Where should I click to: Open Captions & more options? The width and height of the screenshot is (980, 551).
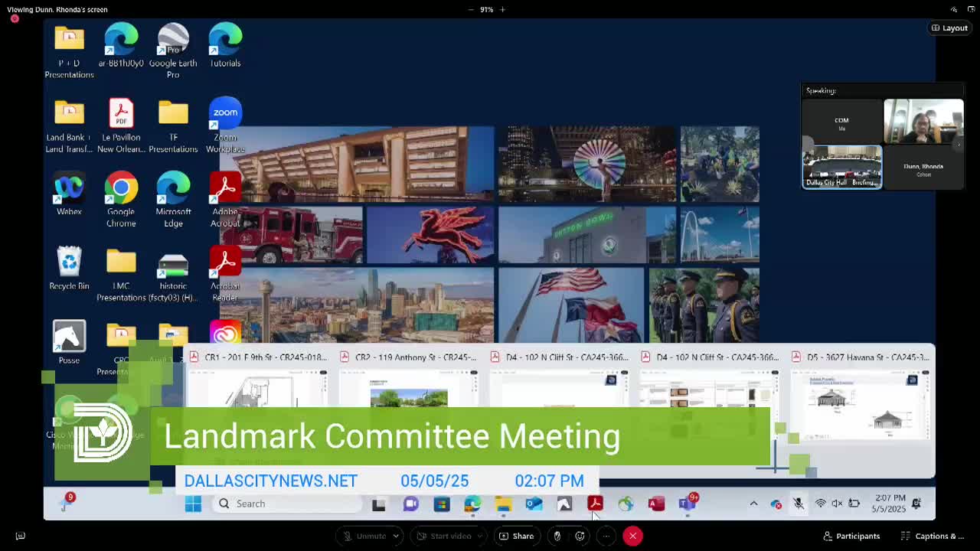pyautogui.click(x=933, y=536)
